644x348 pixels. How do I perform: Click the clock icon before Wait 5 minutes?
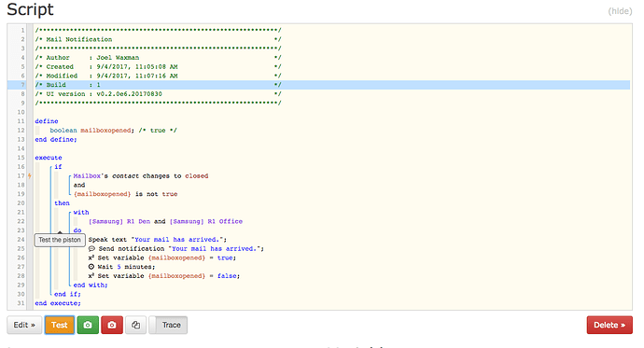pyautogui.click(x=91, y=267)
